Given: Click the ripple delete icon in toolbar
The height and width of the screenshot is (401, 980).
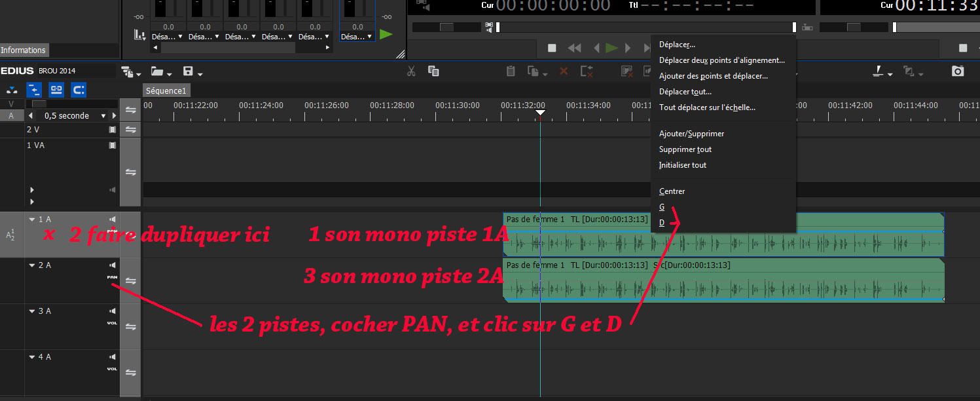Looking at the screenshot, I should tap(586, 71).
